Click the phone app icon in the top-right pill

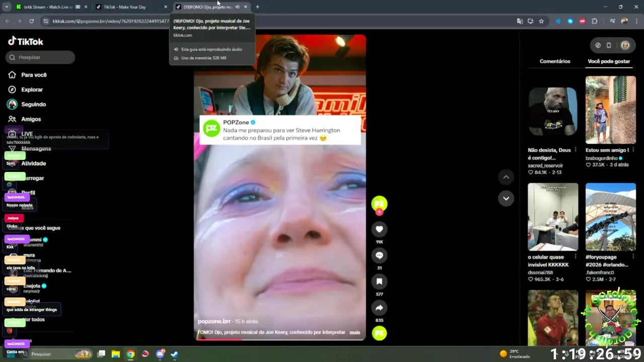[x=609, y=45]
